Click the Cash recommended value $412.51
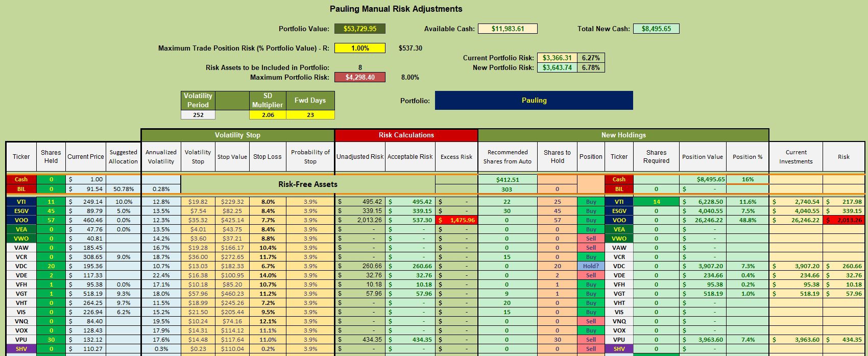Screen dimensions: 868x356 click(x=508, y=179)
